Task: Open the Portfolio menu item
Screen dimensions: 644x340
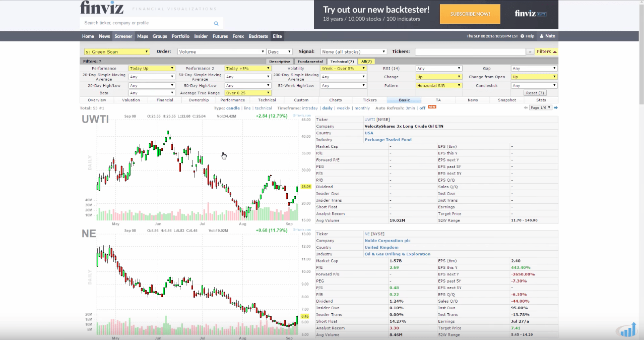Action: click(180, 36)
